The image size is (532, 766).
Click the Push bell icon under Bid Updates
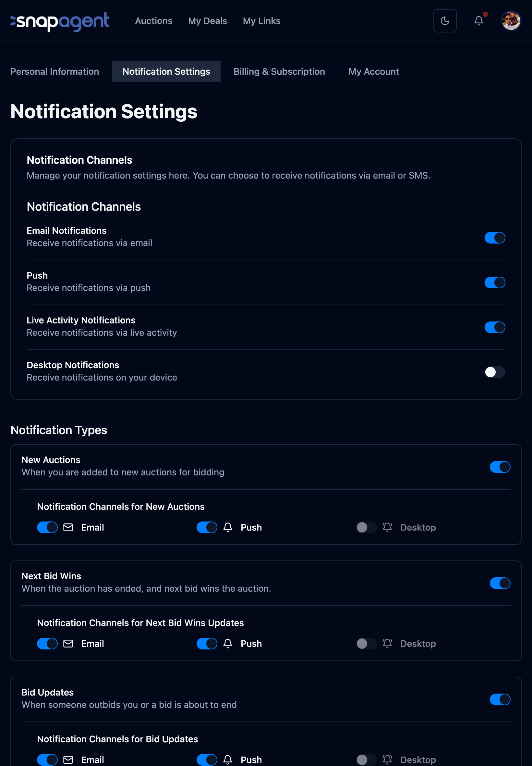[228, 759]
